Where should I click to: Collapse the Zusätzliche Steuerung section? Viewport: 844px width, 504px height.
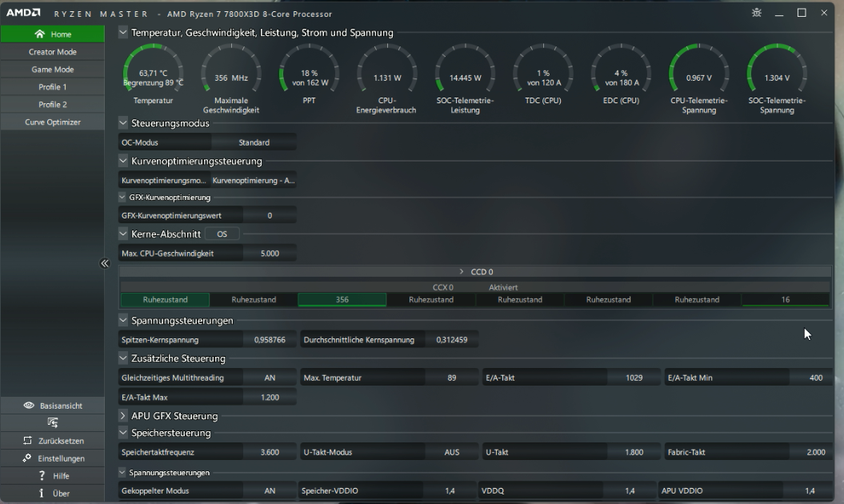122,358
